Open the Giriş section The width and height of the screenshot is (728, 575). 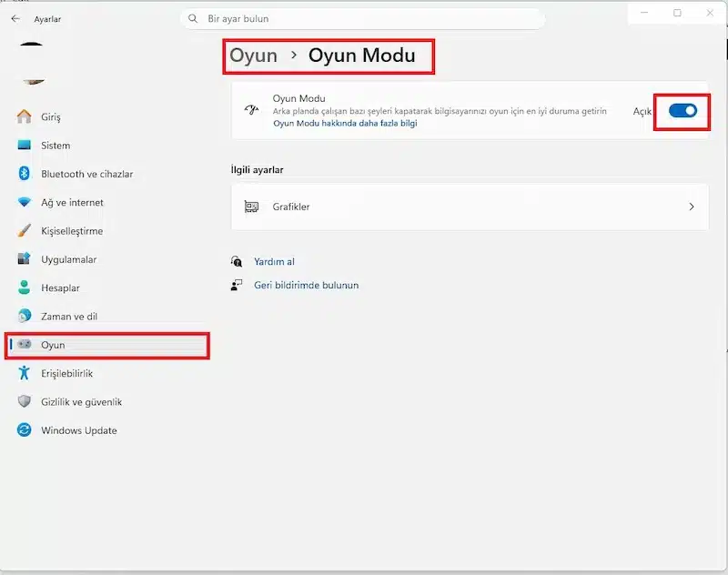[x=106, y=116]
